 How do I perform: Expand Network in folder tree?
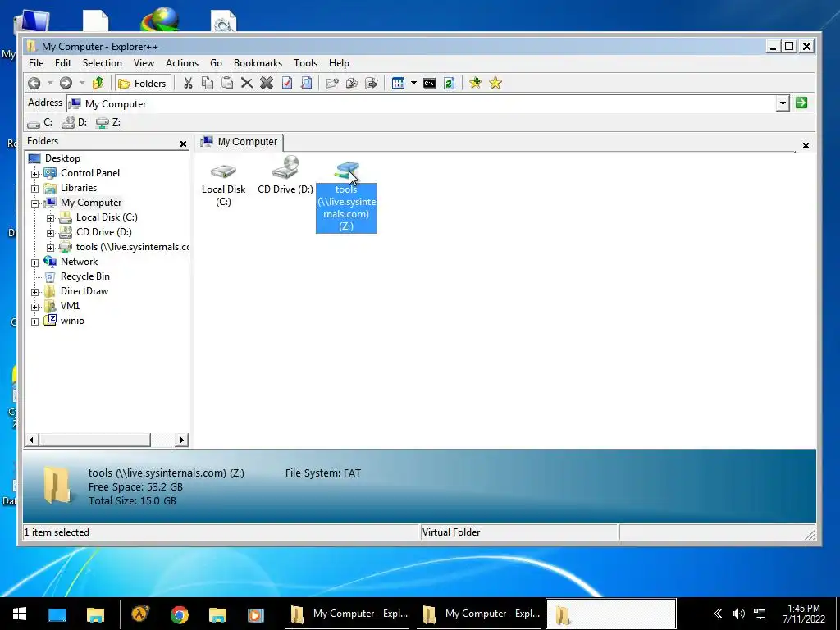point(34,262)
